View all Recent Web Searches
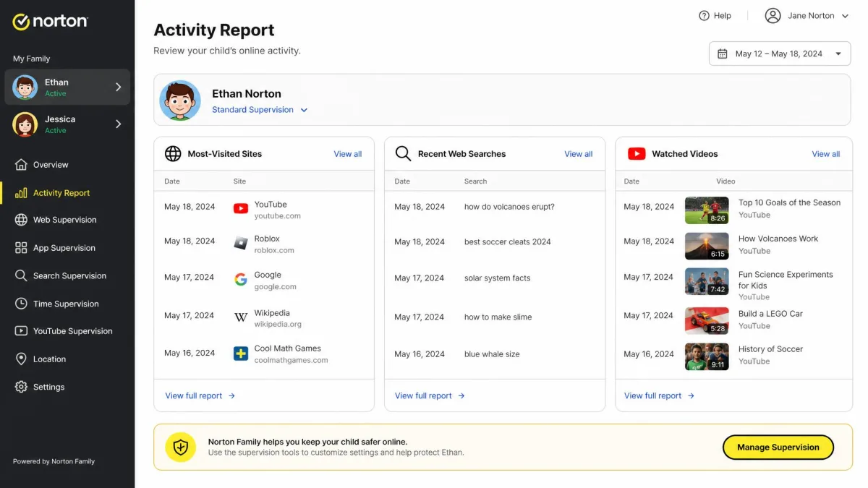 point(579,154)
